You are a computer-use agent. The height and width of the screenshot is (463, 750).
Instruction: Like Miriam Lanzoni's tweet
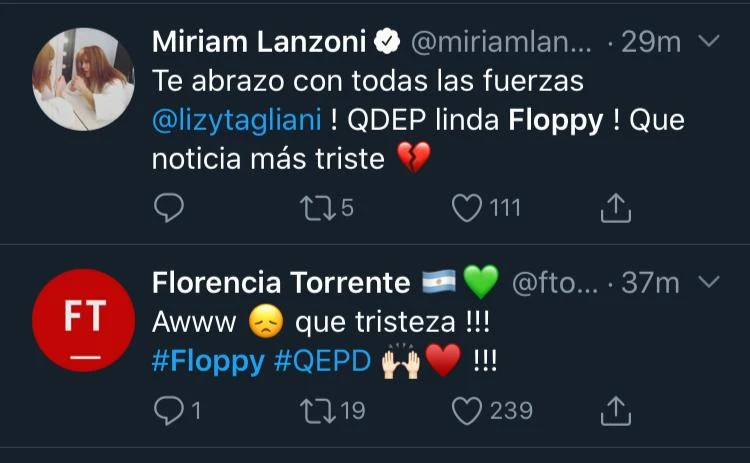[466, 208]
